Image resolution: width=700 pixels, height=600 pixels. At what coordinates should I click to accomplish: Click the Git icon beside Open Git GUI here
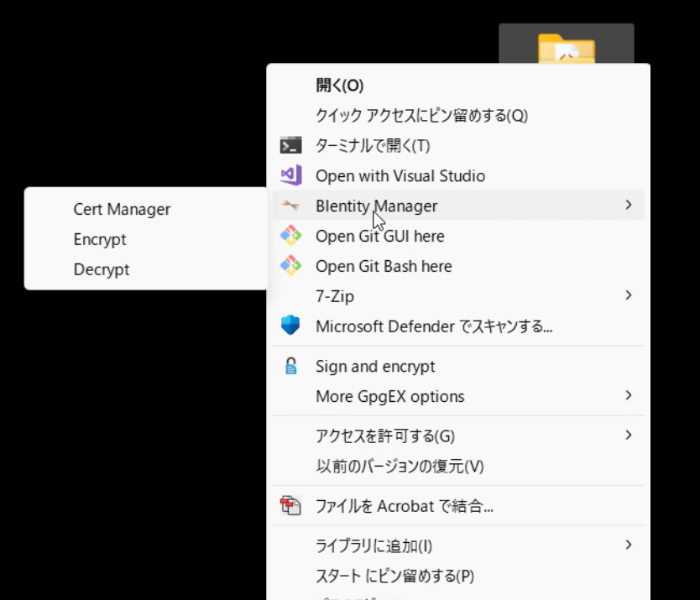(290, 235)
